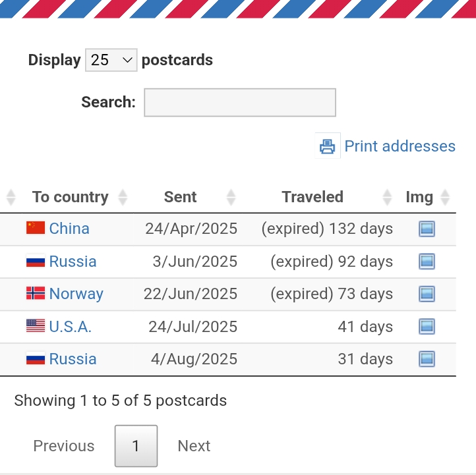Screen dimensions: 476x475
Task: Click the China flag icon
Action: click(x=36, y=228)
